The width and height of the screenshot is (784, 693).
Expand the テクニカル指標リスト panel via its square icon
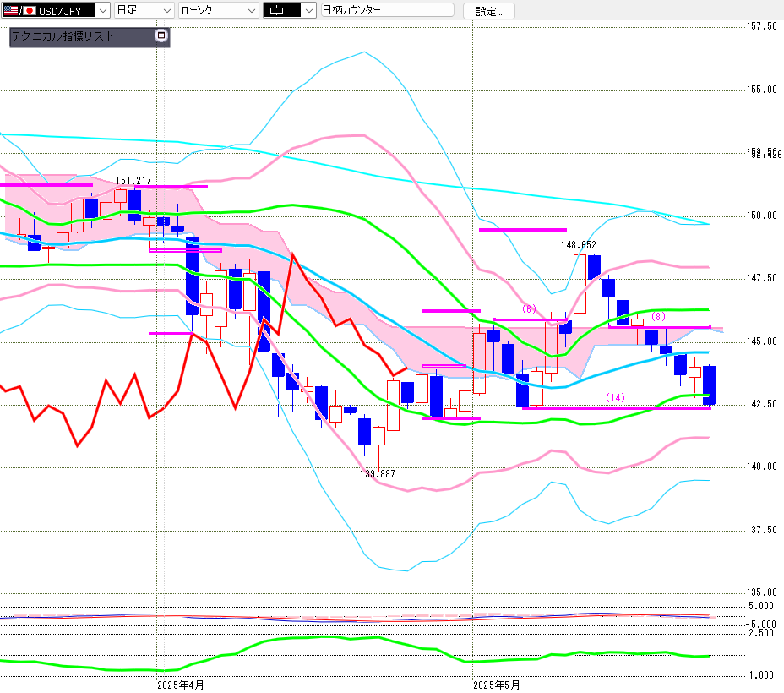pyautogui.click(x=161, y=35)
